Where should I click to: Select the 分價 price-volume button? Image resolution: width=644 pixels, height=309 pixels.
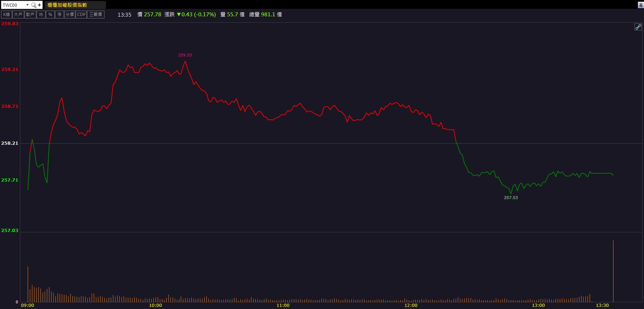click(70, 15)
